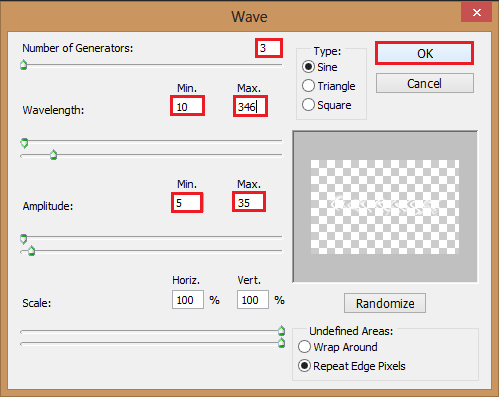The image size is (499, 397).
Task: Click the Randomize button
Action: coord(385,303)
